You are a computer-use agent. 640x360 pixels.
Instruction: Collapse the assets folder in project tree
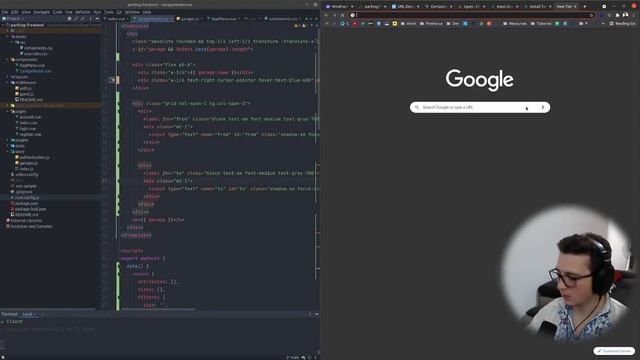[7, 37]
